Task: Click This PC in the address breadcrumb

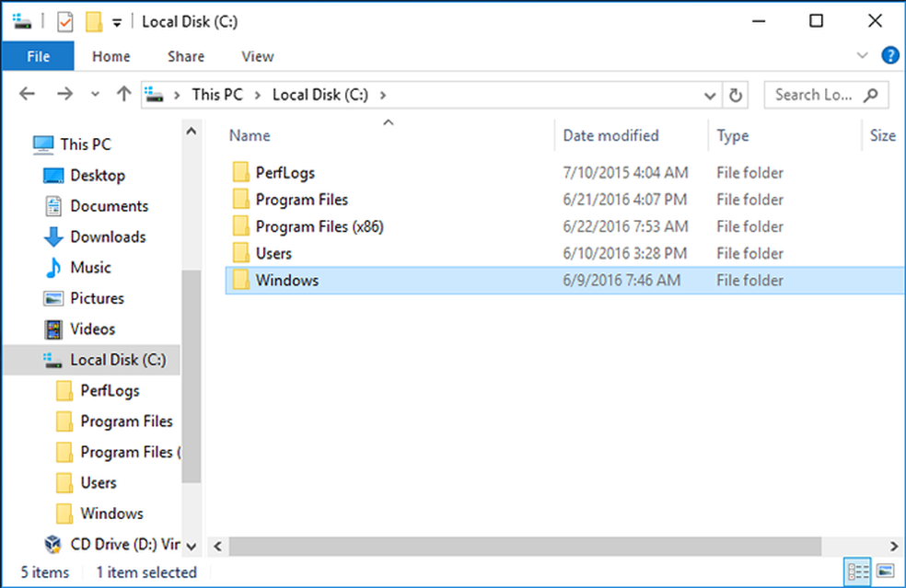Action: [217, 94]
